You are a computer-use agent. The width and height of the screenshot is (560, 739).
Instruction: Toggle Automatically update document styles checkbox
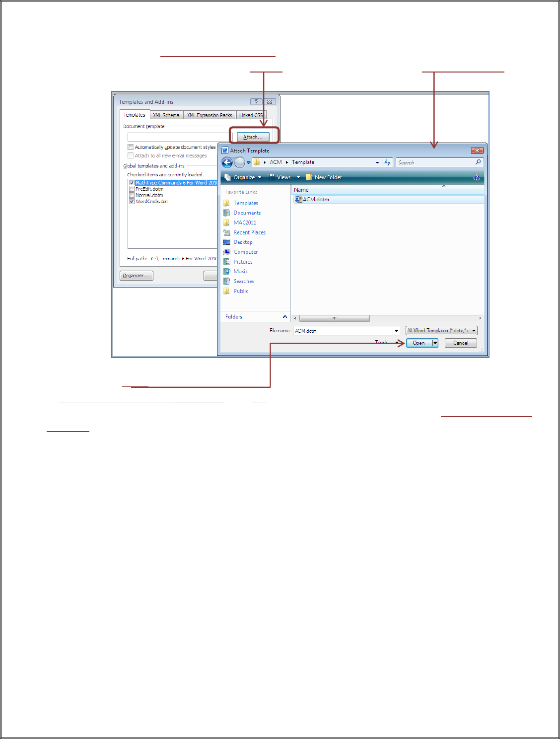[x=131, y=147]
